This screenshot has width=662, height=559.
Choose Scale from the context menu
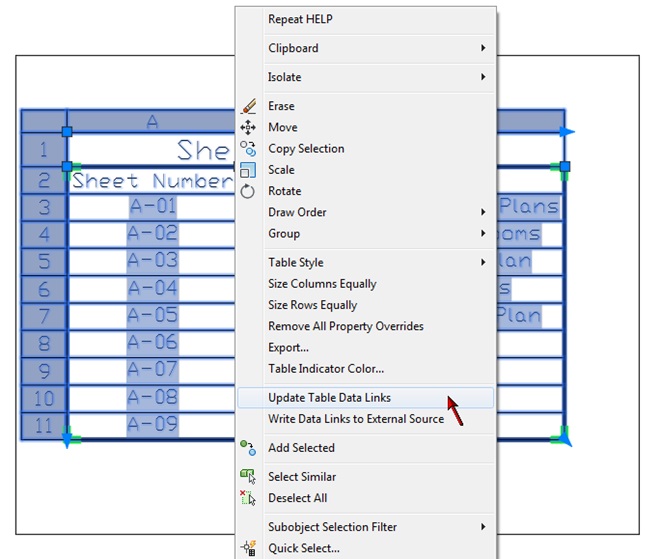366,170
